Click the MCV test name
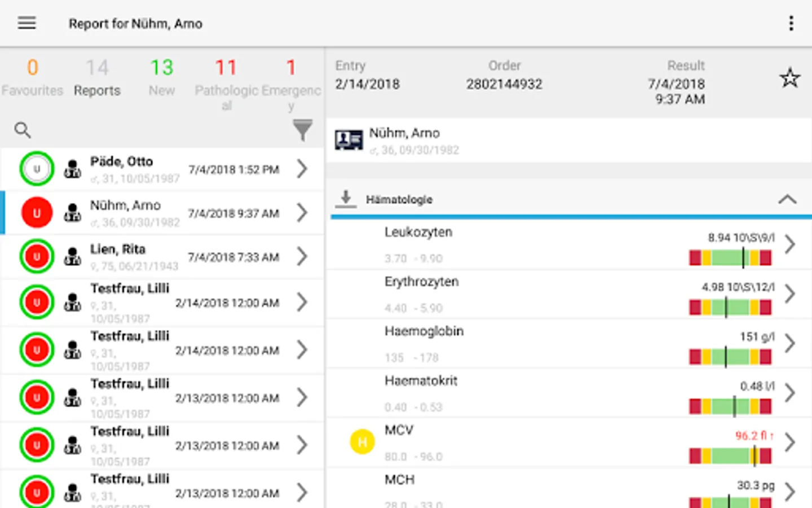 pos(399,430)
